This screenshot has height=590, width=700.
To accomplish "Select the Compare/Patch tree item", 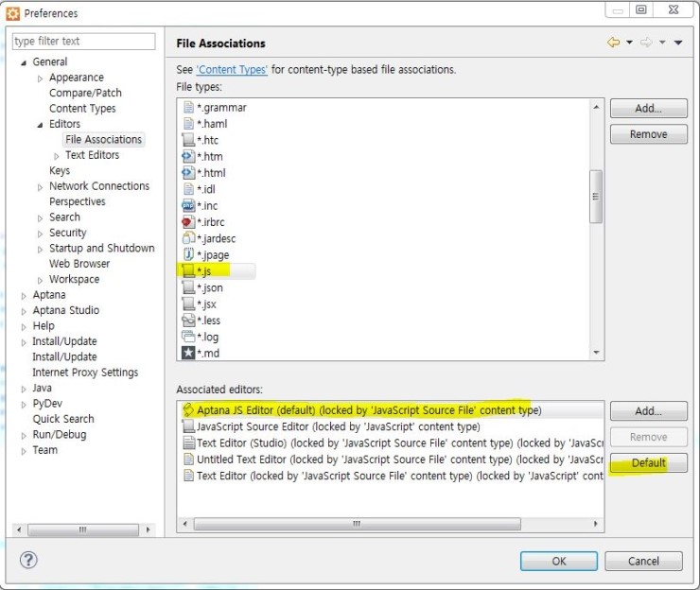I will click(x=85, y=93).
